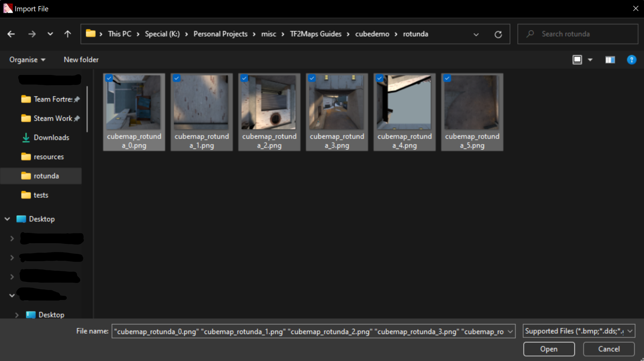Viewport: 644px width, 361px height.
Task: Click the back navigation arrow
Action: 11,34
